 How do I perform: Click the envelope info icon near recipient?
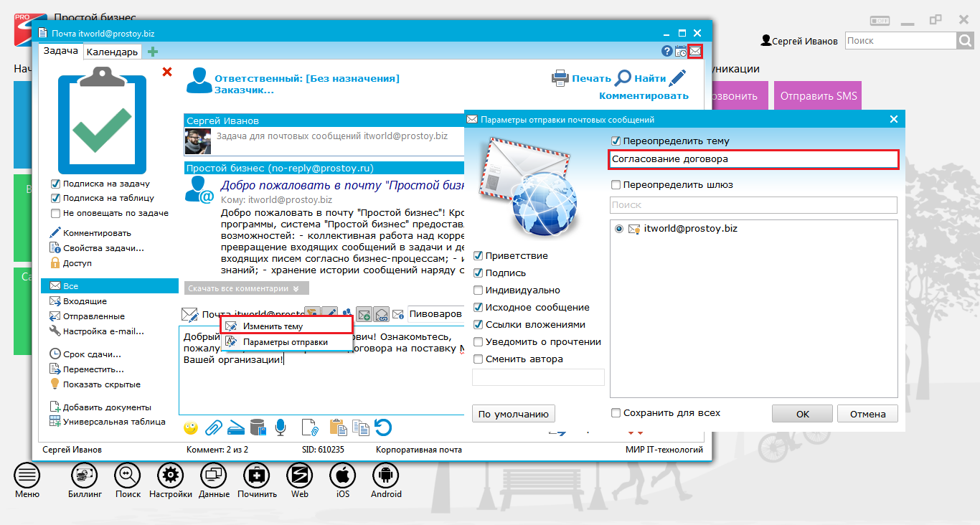click(398, 314)
